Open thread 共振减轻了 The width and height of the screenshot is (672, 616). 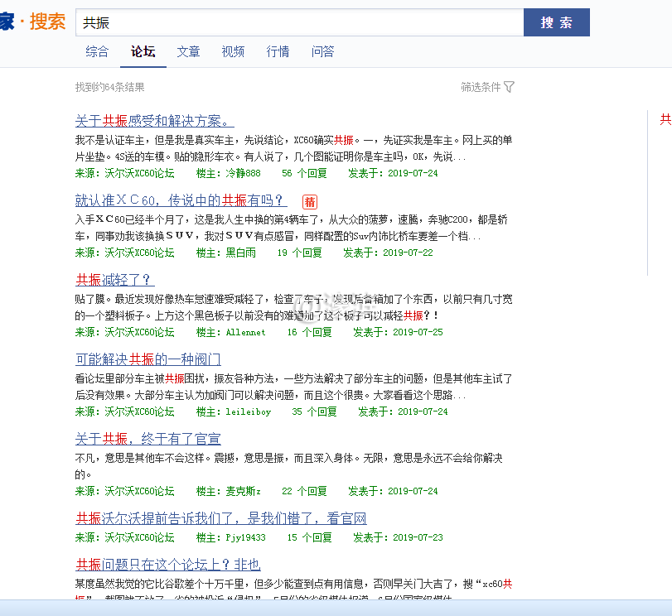[x=114, y=280]
